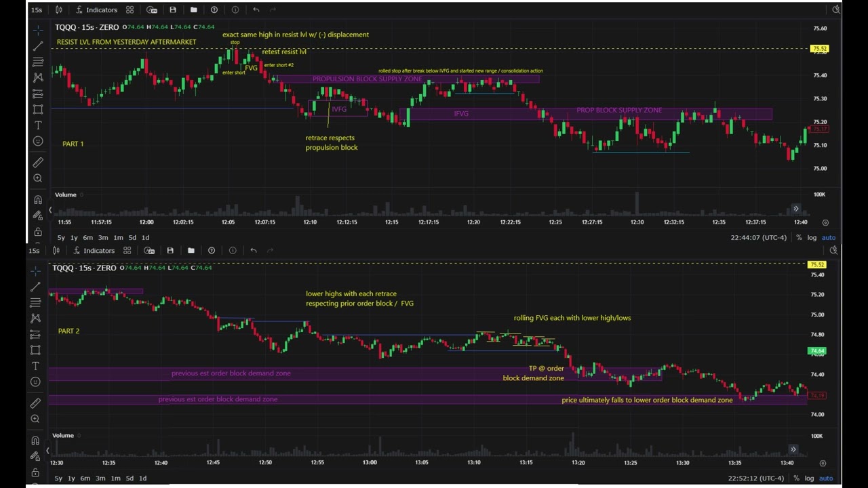
Task: Select Text tool in top chart
Action: 38,125
